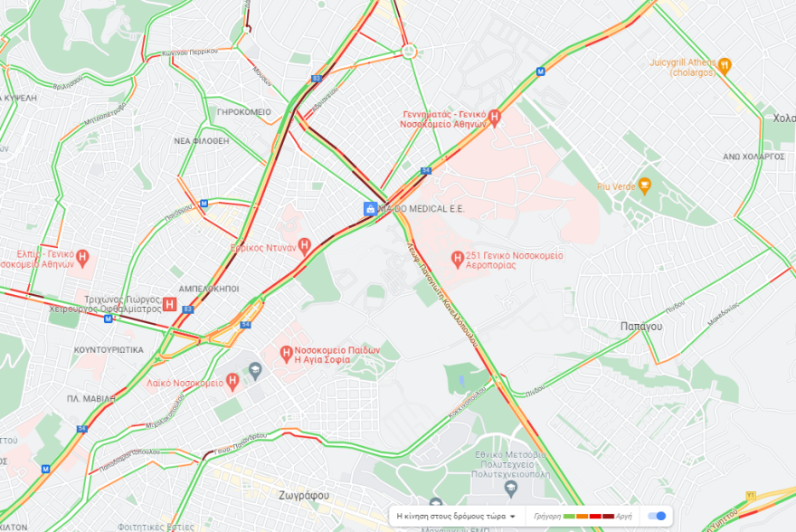The width and height of the screenshot is (796, 532).
Task: Select the Piu Verde cafe marker
Action: [x=645, y=186]
